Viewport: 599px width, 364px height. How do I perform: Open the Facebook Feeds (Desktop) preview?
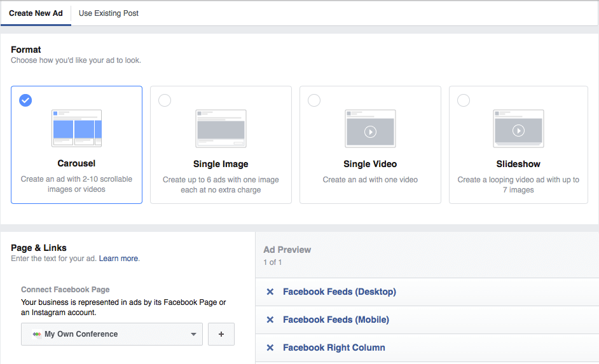[339, 292]
